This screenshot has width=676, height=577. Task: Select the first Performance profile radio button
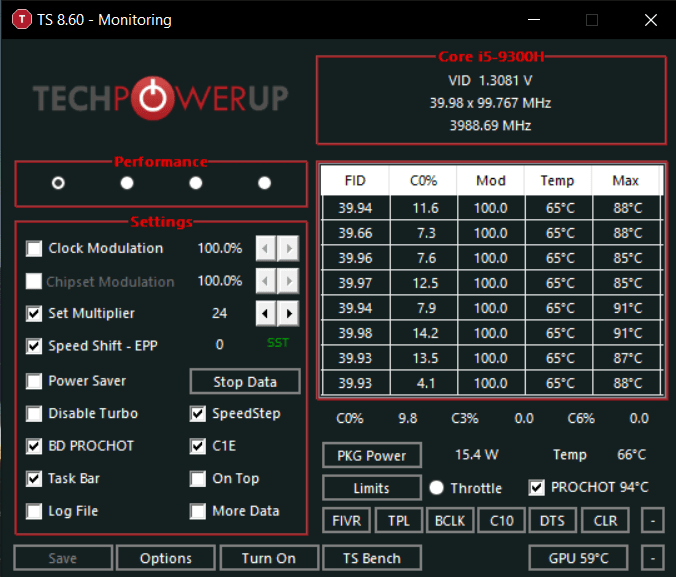[x=58, y=183]
